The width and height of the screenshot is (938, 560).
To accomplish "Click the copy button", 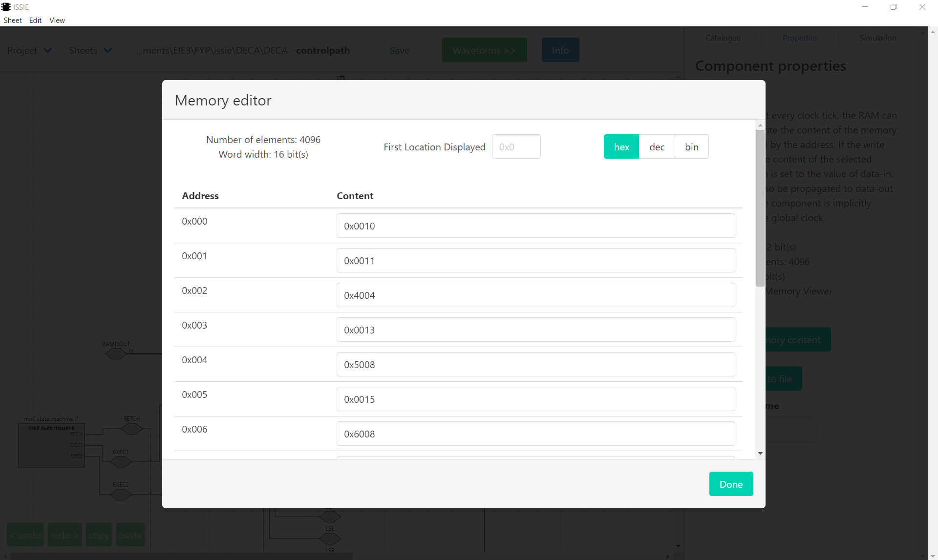I will coord(99,535).
